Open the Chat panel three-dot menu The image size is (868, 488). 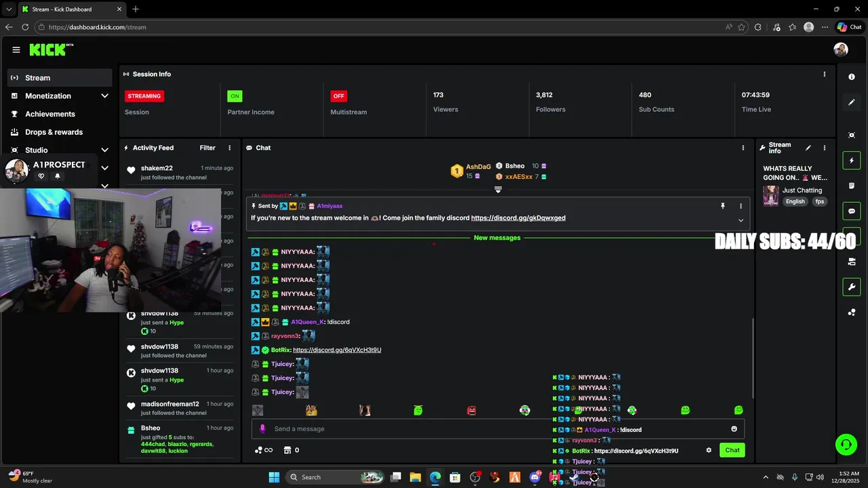[743, 148]
